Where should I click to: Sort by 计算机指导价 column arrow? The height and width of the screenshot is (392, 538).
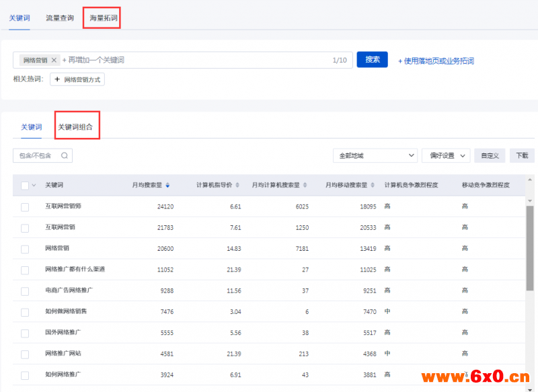pyautogui.click(x=237, y=185)
